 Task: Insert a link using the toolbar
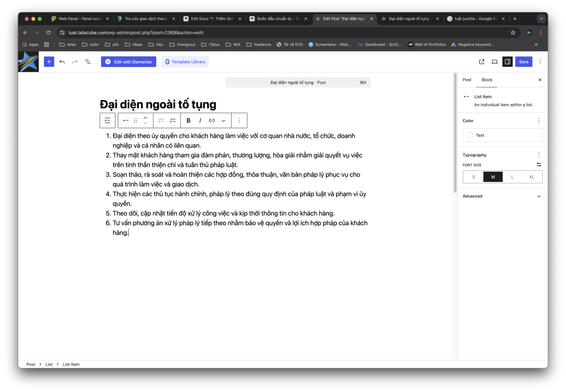(x=212, y=121)
